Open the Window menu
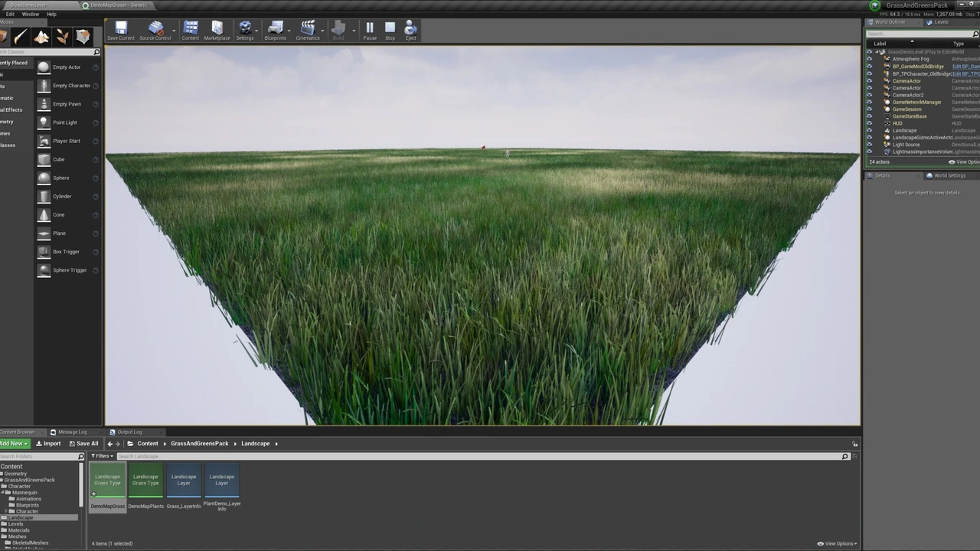980x551 pixels. [31, 15]
